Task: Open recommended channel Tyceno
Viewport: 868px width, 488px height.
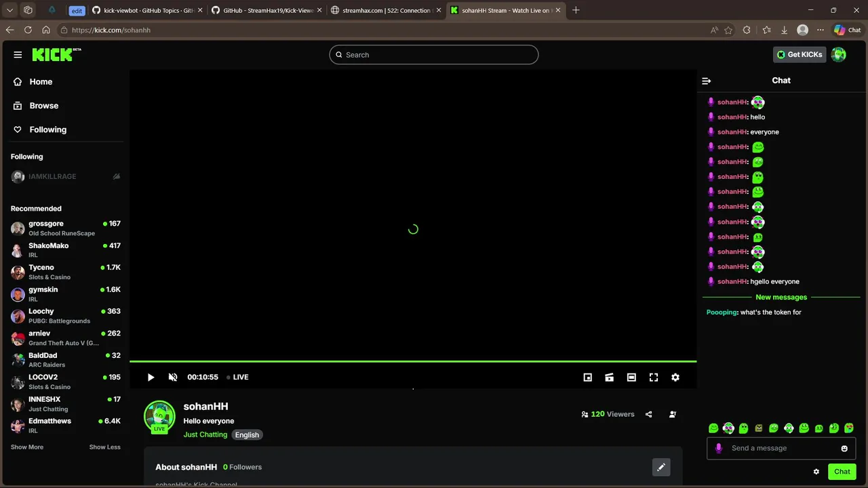Action: [x=66, y=272]
